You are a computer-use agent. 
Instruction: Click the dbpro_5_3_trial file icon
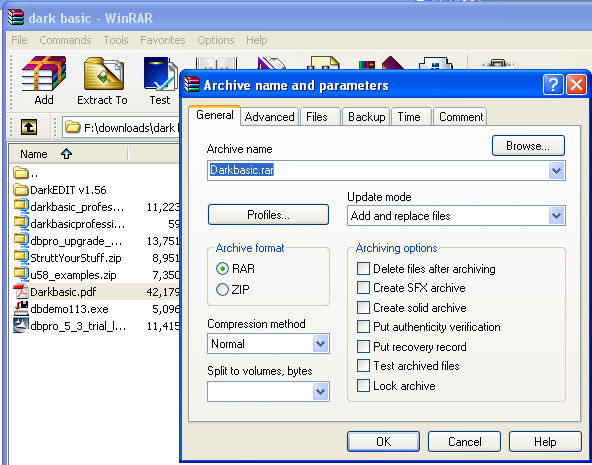click(x=20, y=325)
